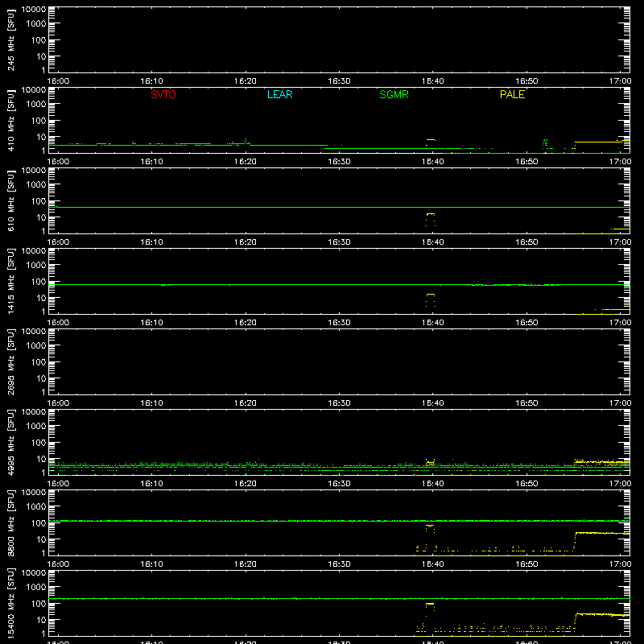Click the 10 tick value on the 15400 MHz axis

(x=41, y=620)
